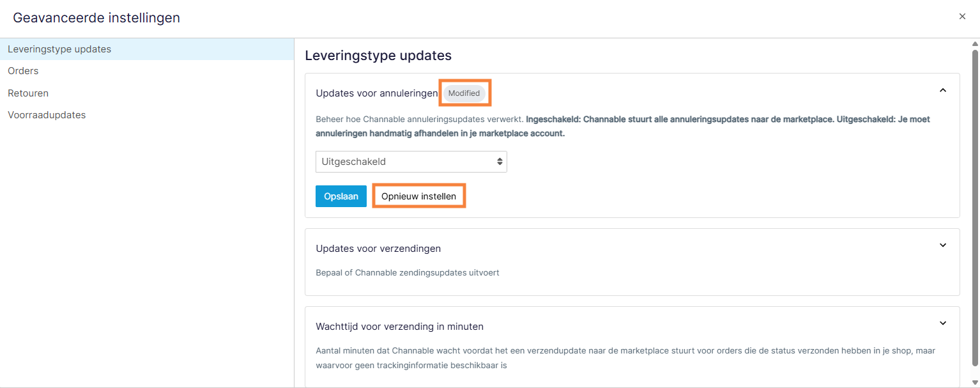Click the up-down sorter icon inside the dropdown
The width and height of the screenshot is (980, 388).
[x=499, y=161]
